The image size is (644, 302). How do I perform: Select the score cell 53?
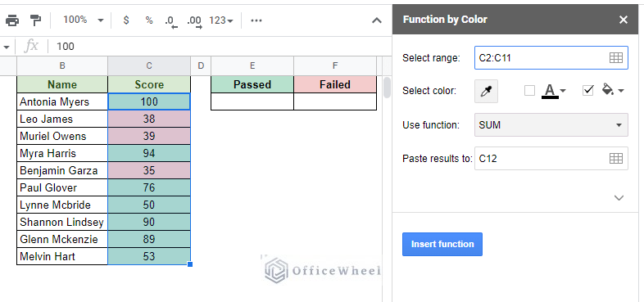click(x=149, y=256)
